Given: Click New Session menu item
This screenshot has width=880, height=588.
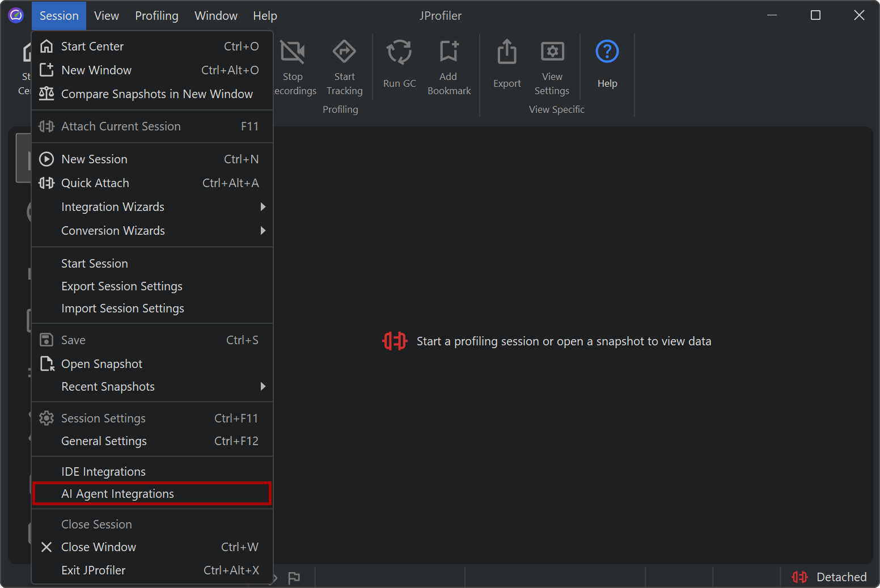Looking at the screenshot, I should 94,159.
